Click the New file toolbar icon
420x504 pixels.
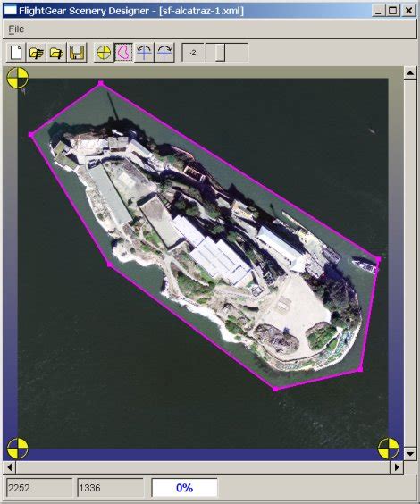[x=16, y=53]
